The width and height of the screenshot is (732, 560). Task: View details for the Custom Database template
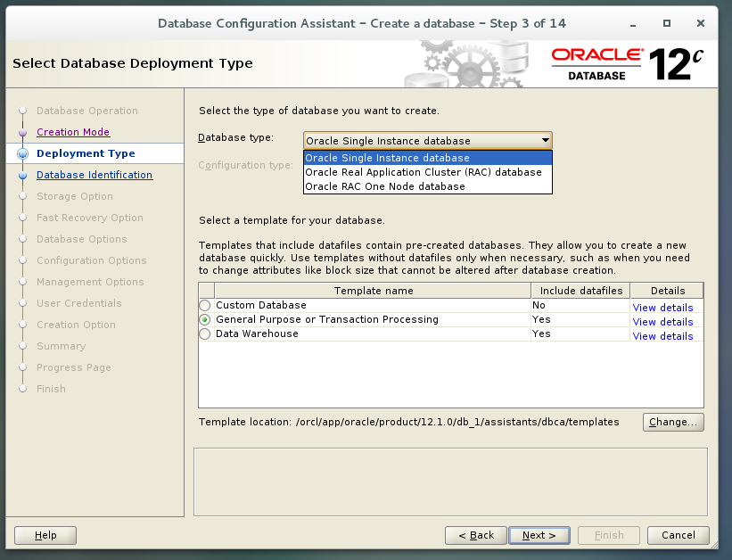pos(662,308)
